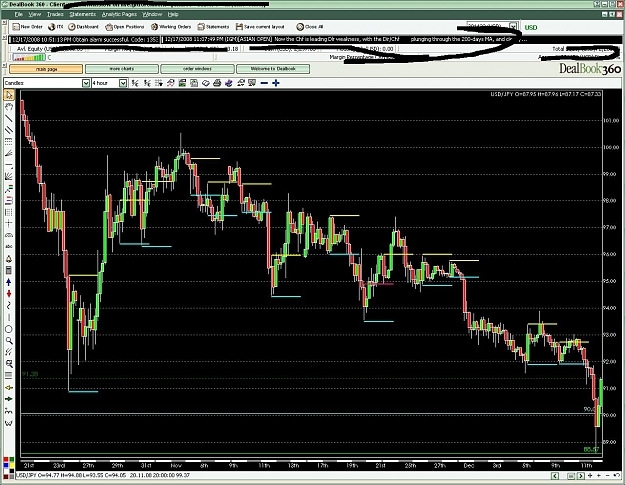Pick the red color swatch in palette
This screenshot has height=485, width=625.
6,459
